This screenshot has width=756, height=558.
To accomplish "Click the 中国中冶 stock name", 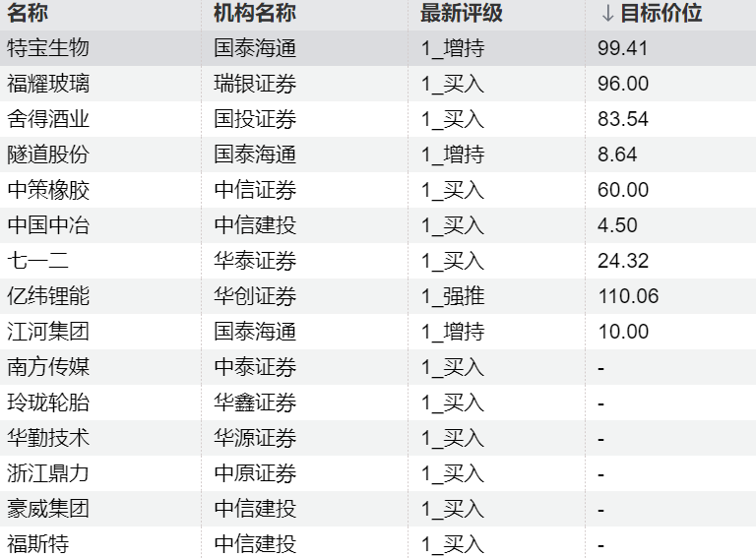I will tap(48, 225).
